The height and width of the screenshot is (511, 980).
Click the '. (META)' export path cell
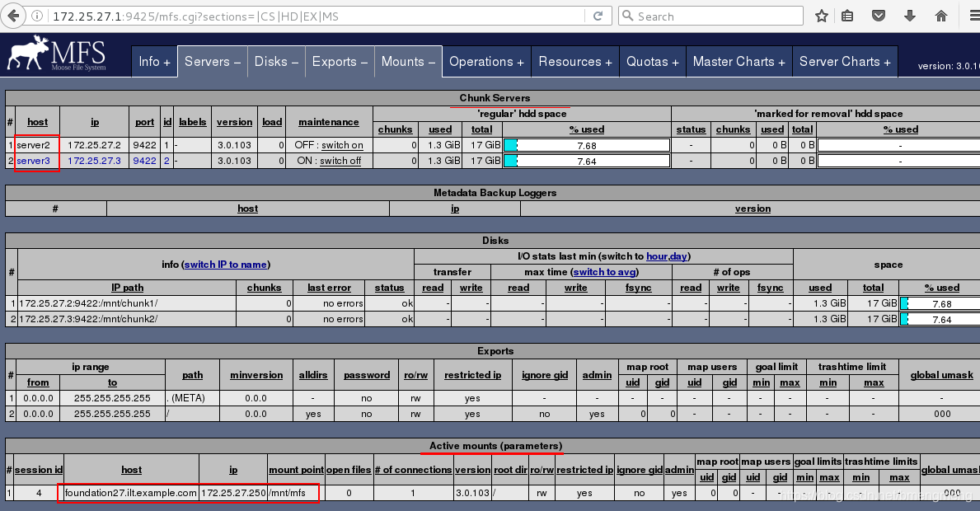tap(193, 398)
